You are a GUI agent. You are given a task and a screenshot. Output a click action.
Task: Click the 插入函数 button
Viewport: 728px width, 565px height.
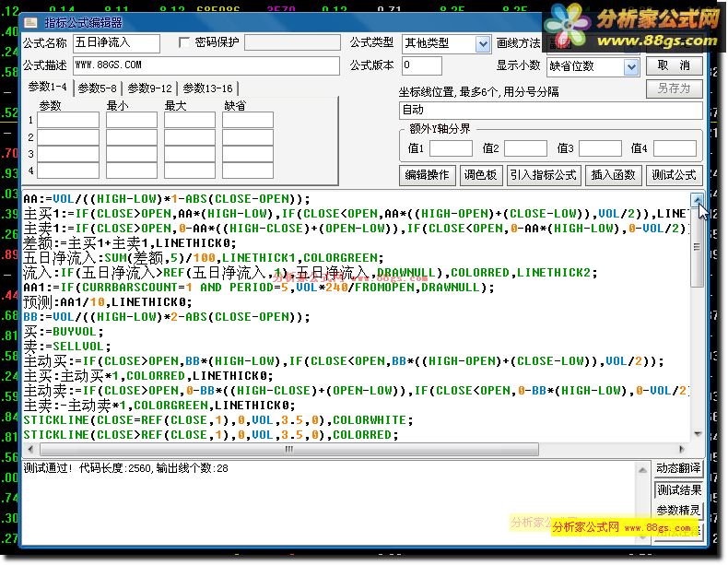pos(614,175)
